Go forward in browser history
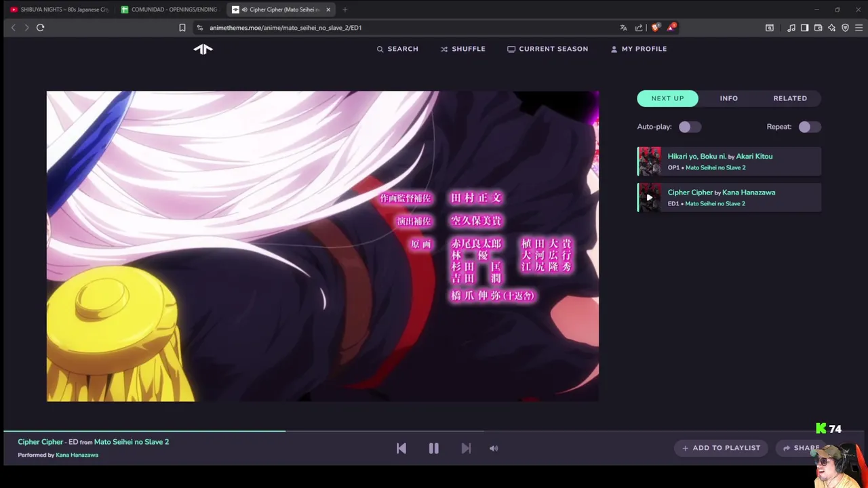This screenshot has width=868, height=488. point(26,28)
